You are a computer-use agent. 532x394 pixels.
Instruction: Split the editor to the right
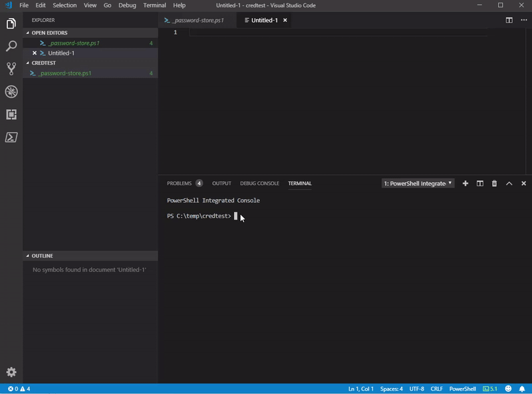[x=509, y=20]
